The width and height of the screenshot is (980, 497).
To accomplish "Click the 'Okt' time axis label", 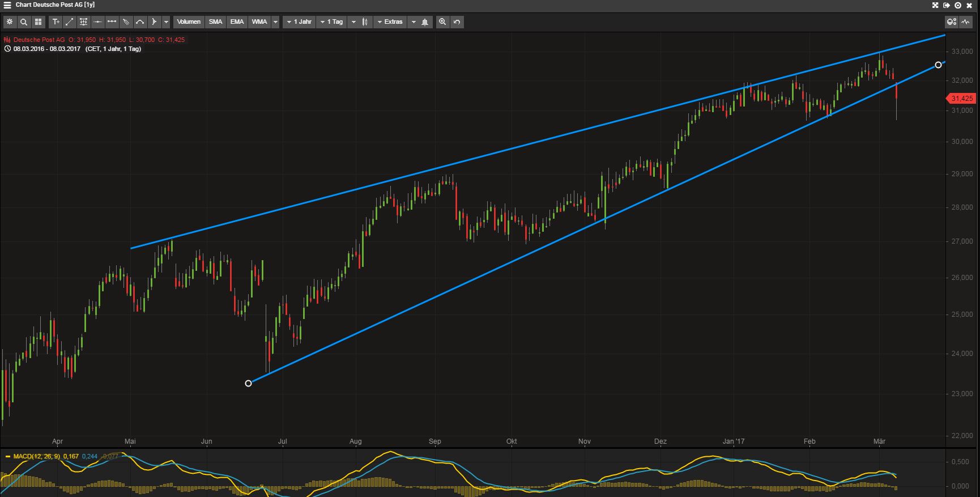I will 512,441.
